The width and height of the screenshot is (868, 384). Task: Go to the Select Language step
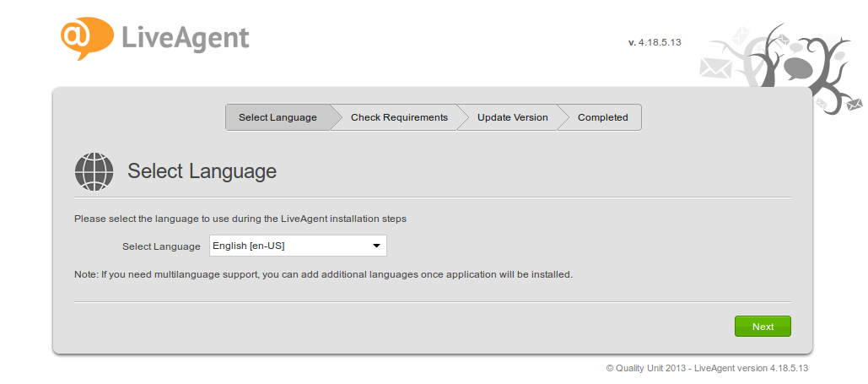tap(278, 117)
